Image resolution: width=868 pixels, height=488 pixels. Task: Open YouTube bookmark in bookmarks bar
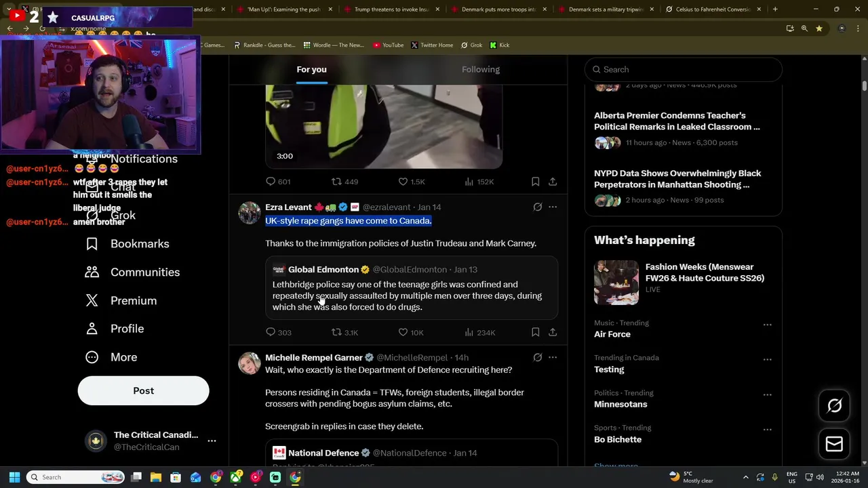click(388, 45)
